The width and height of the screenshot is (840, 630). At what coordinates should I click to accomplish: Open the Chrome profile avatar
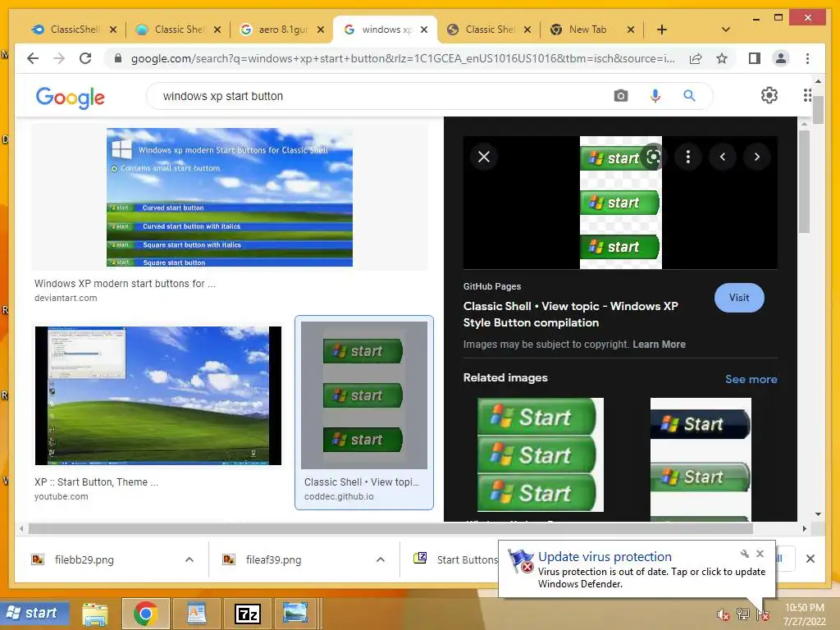(x=781, y=58)
